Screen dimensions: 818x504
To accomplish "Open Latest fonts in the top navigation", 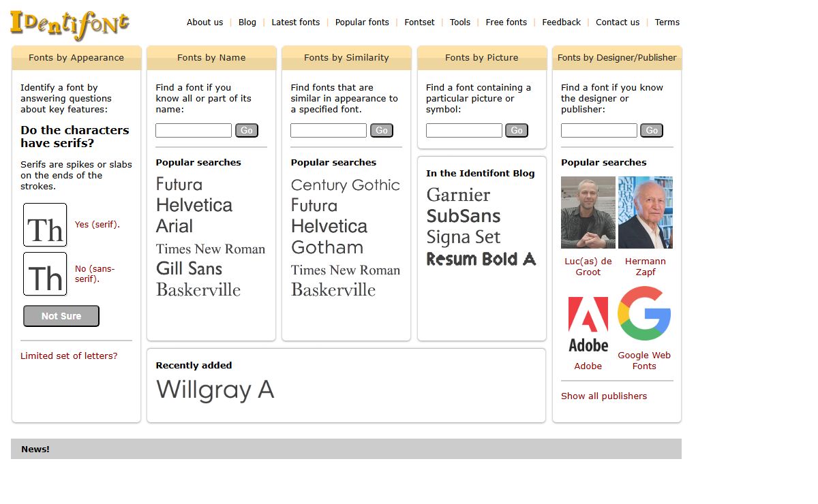I will [296, 22].
